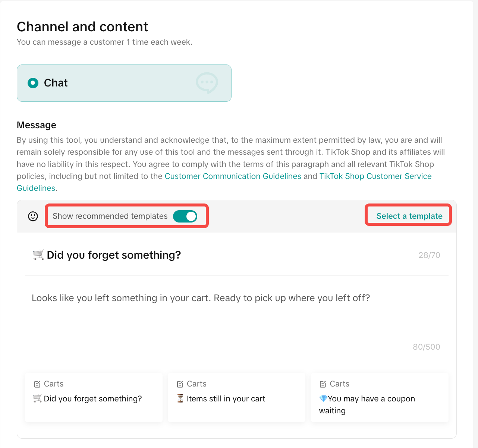
Task: Disable the Show recommended templates toggle
Action: (x=185, y=216)
